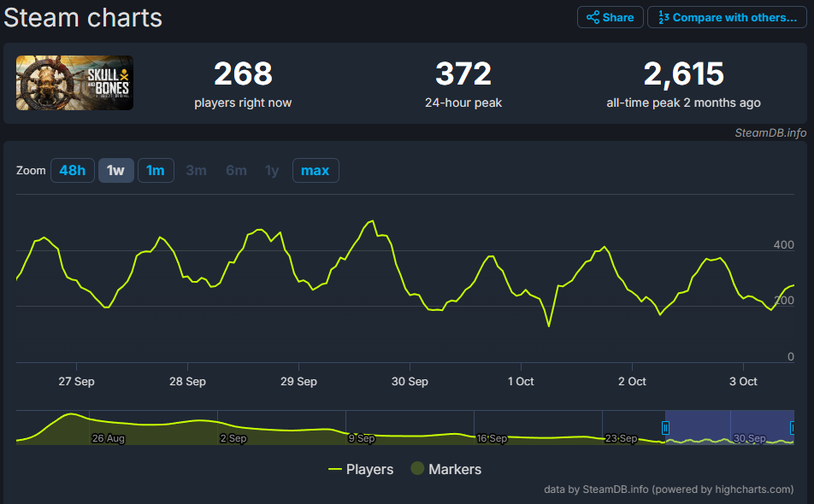This screenshot has height=504, width=814.
Task: Click the 23 Sep navigator label
Action: [621, 438]
